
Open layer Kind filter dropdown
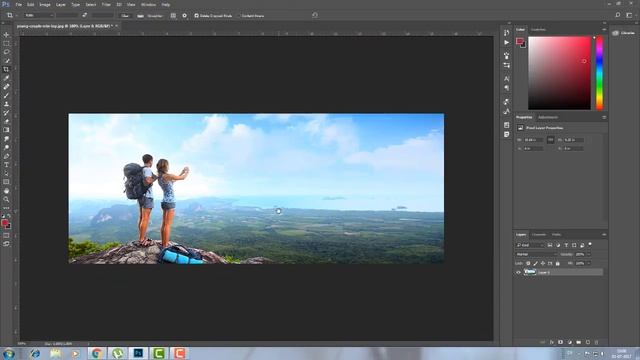click(530, 245)
